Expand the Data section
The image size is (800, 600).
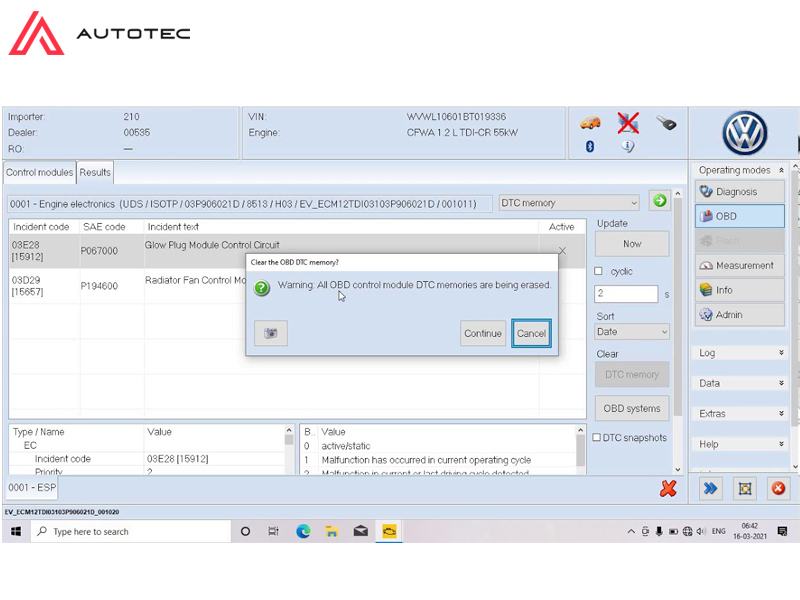tap(740, 383)
